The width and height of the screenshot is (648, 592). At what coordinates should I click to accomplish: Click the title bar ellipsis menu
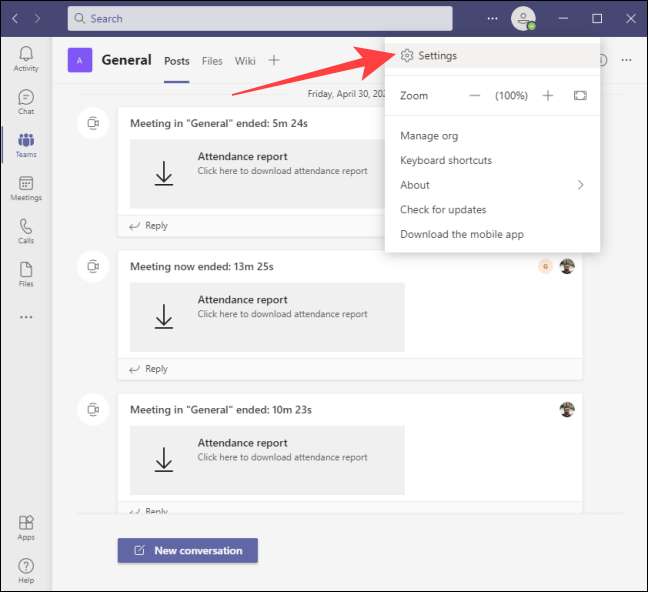click(x=492, y=19)
